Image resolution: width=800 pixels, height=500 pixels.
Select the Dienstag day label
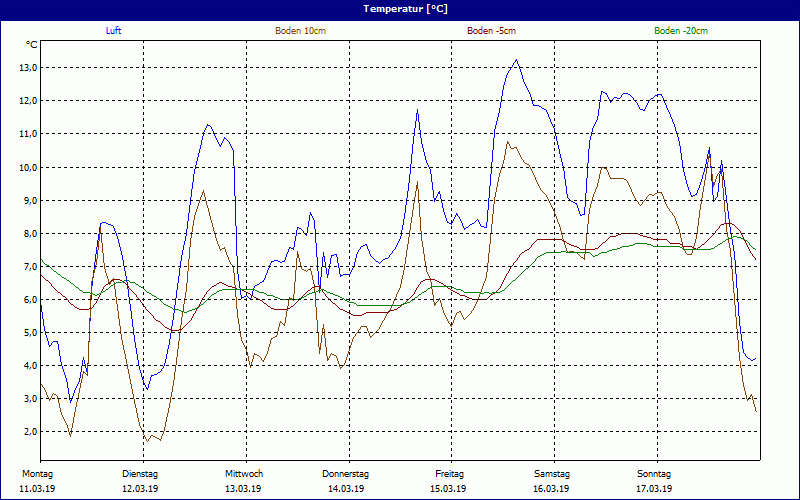pos(140,473)
